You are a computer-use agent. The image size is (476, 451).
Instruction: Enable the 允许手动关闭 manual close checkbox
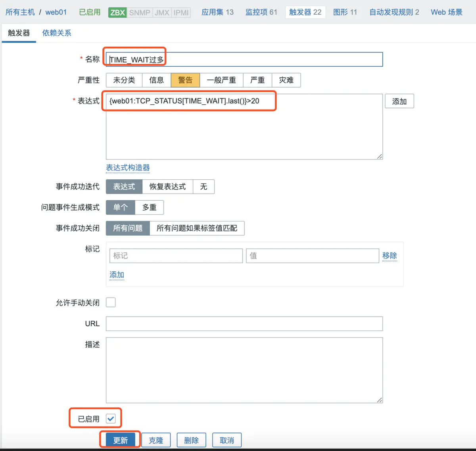[x=111, y=302]
